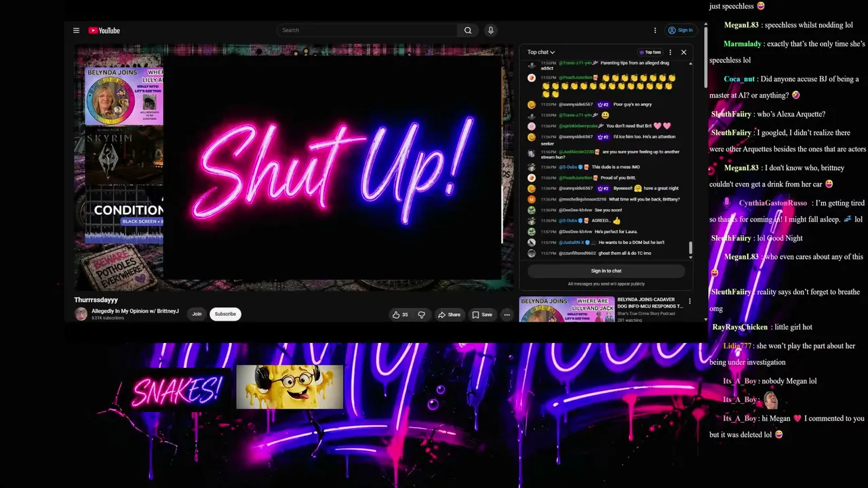Click avatar beside 'He's perfect for Laura.'
868x488 pixels.
click(532, 232)
